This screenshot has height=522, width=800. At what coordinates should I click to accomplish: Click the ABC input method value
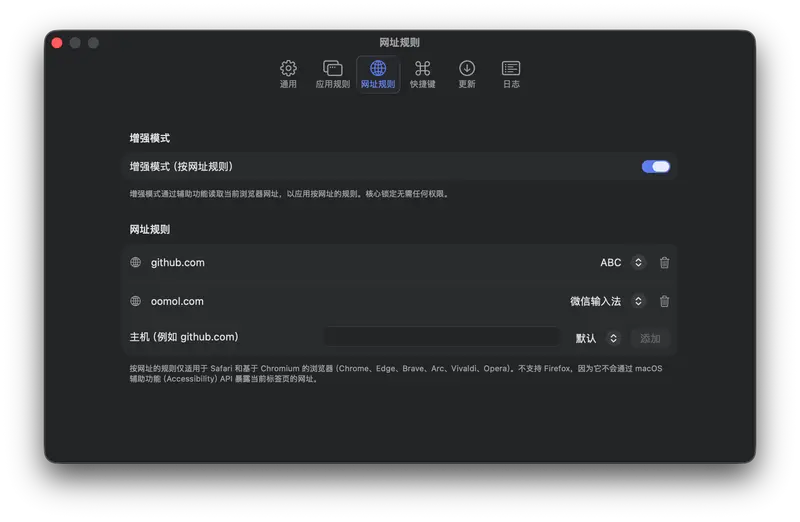click(610, 262)
